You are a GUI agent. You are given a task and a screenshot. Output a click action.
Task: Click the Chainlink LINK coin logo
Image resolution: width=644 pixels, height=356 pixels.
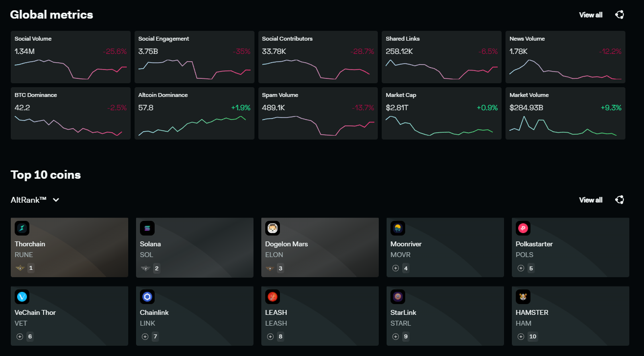coord(147,297)
